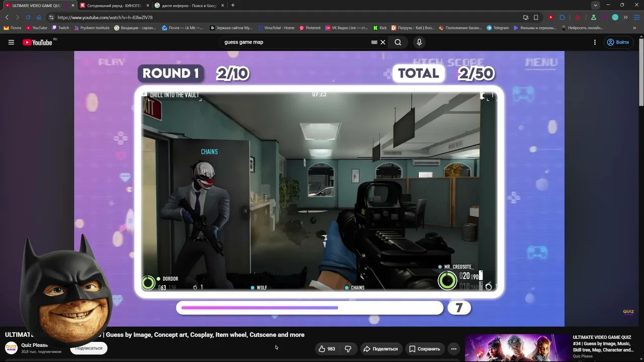Bookmark this page from the address bar
Viewport: 644px width, 362px height.
tap(536, 17)
